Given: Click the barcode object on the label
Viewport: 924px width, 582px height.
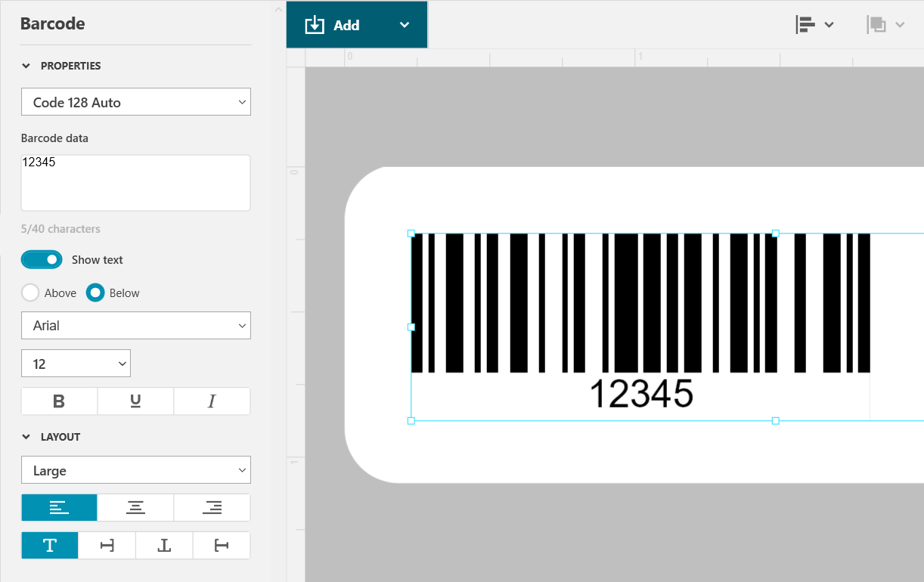Looking at the screenshot, I should [x=640, y=303].
